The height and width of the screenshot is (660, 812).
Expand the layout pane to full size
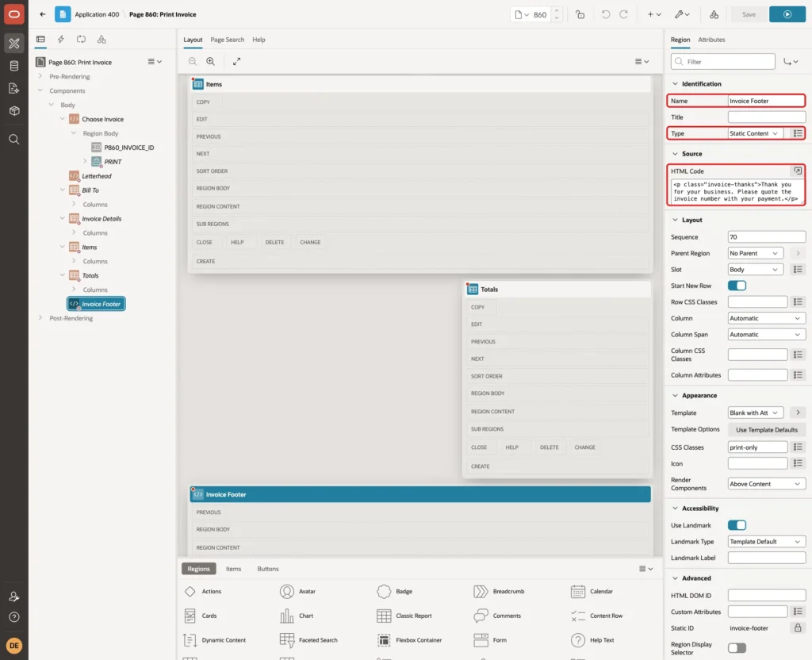click(x=236, y=61)
